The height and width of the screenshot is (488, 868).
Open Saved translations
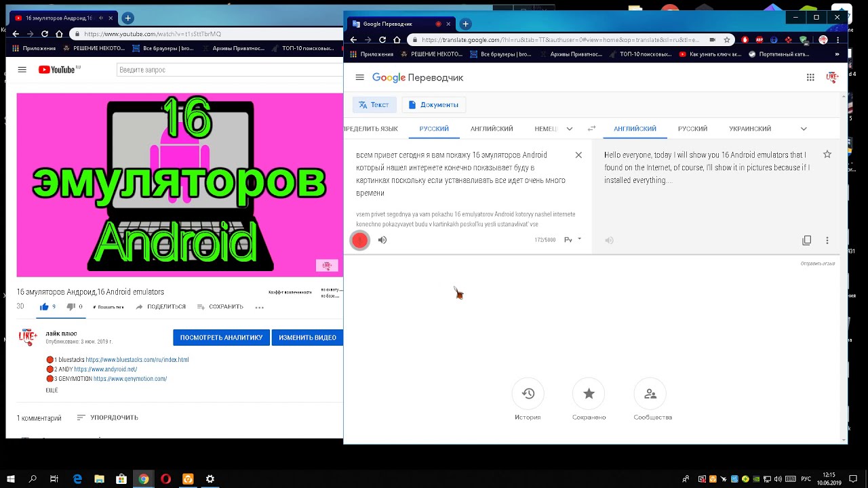click(x=589, y=401)
